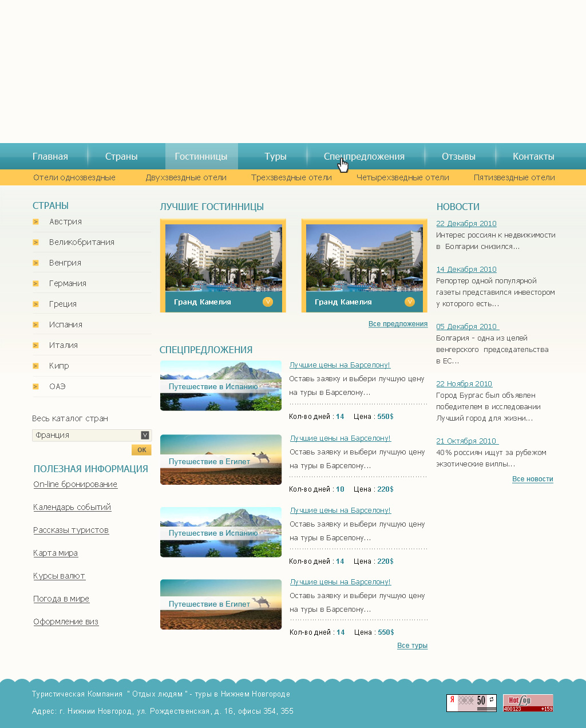Select the Пятизвездные отели submenu item
The height and width of the screenshot is (728, 586).
point(514,178)
